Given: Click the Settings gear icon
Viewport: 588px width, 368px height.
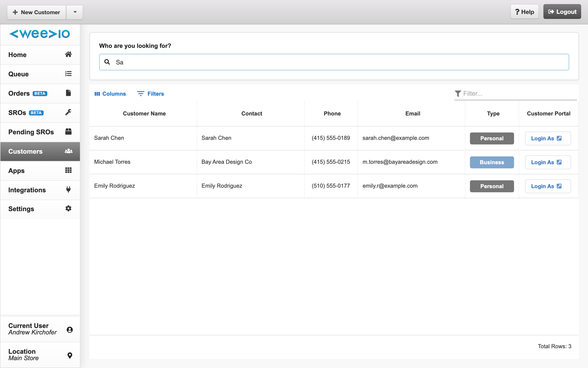Looking at the screenshot, I should 68,208.
